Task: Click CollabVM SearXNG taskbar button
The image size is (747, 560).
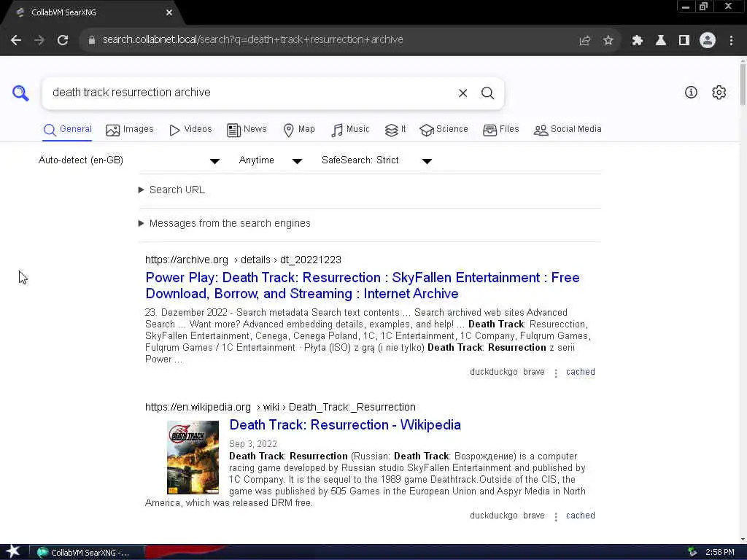Action: coord(87,553)
